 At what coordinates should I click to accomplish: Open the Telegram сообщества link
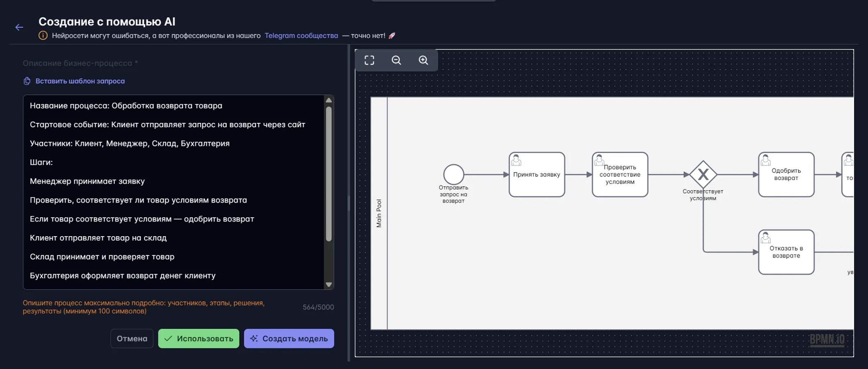(x=301, y=36)
